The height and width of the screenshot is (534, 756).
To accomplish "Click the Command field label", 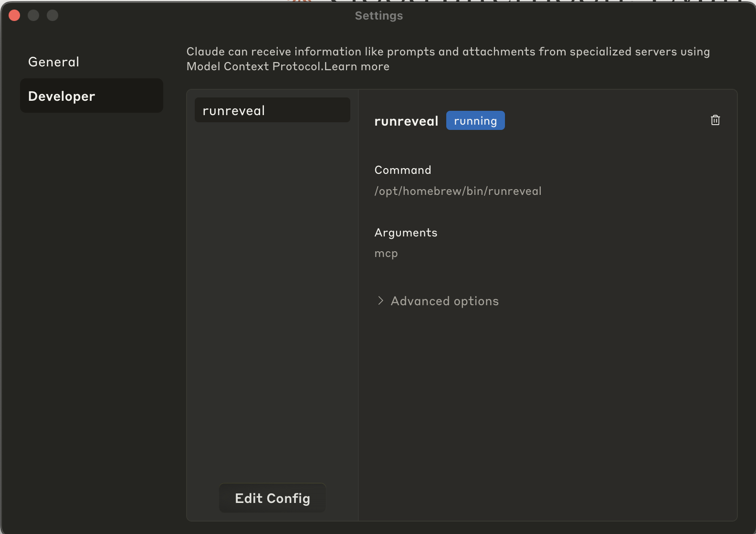I will click(x=402, y=170).
